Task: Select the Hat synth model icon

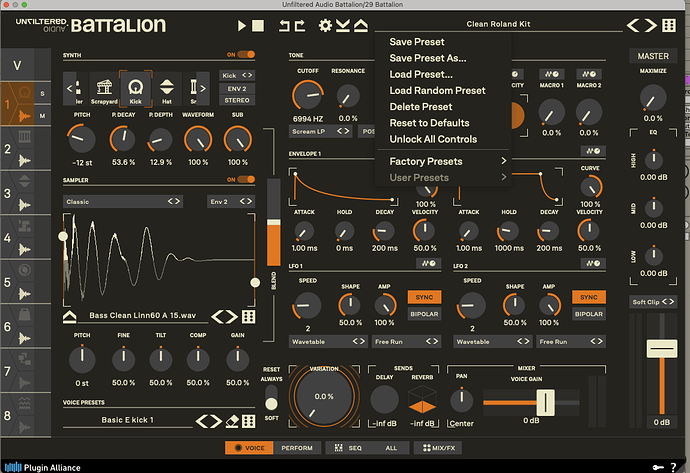Action: click(167, 90)
